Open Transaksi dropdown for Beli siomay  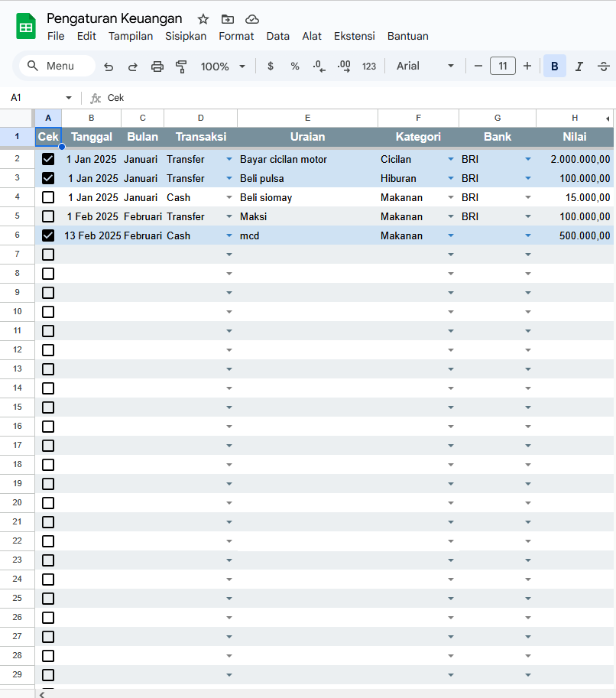(x=229, y=197)
